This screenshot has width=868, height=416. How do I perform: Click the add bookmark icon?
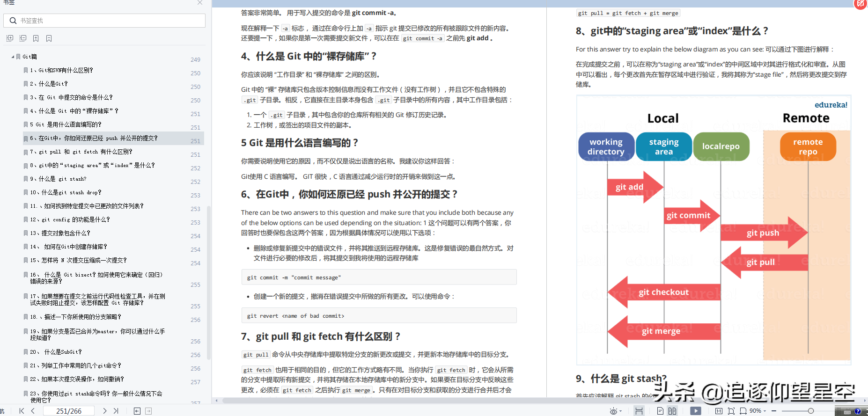coord(36,38)
